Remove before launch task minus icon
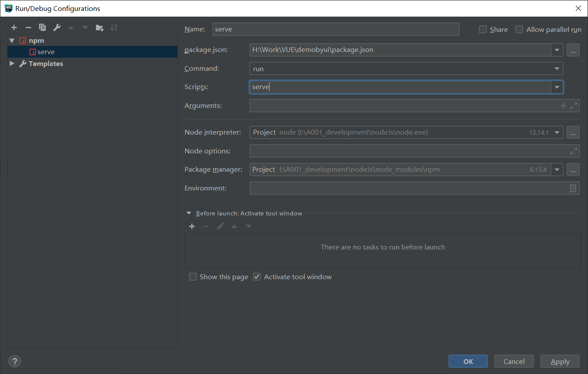This screenshot has width=588, height=374. point(206,226)
